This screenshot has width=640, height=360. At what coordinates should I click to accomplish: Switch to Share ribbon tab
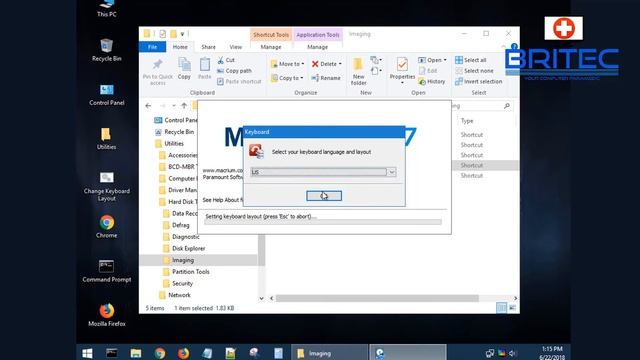tap(208, 47)
